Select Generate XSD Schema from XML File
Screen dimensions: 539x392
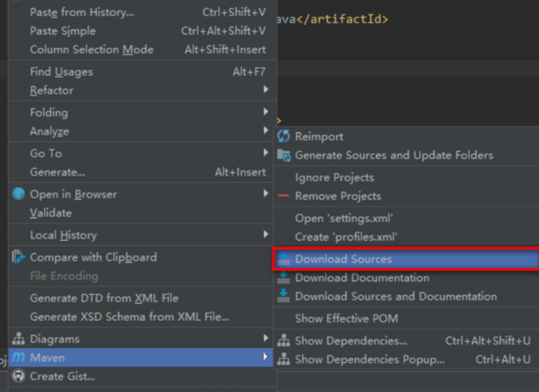pyautogui.click(x=142, y=316)
